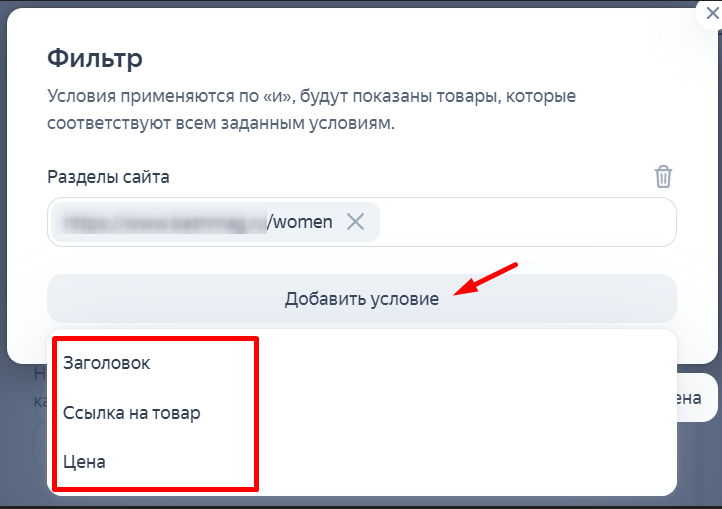Delete the Разделы сайта condition via trash icon
This screenshot has width=722, height=509.
click(x=663, y=177)
